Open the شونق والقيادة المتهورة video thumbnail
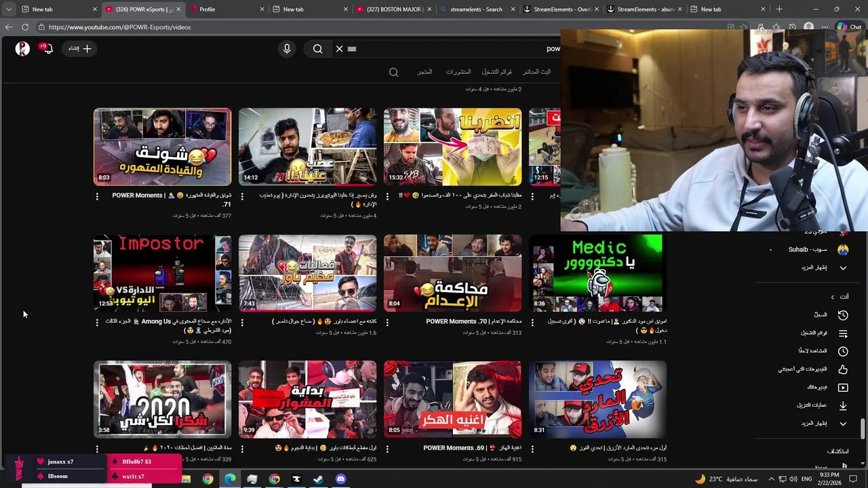 point(162,147)
